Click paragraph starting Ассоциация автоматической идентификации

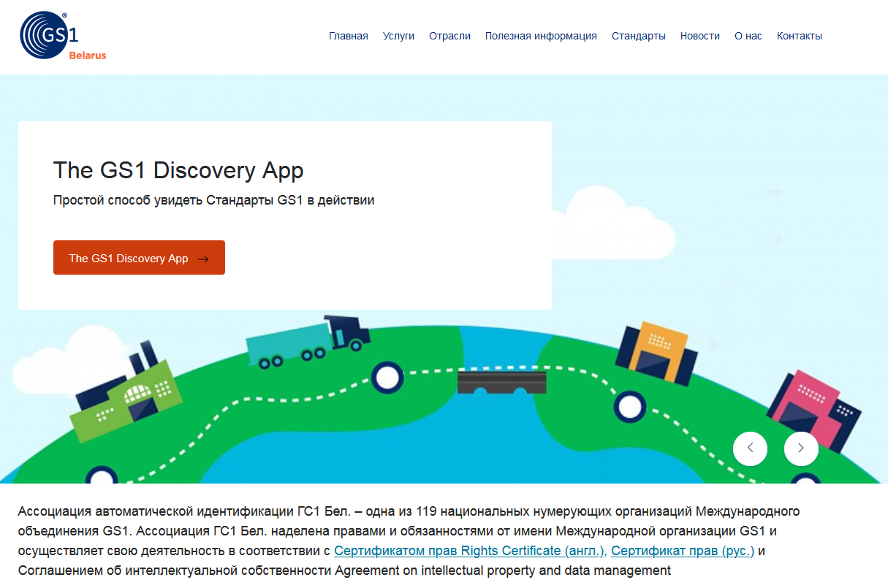[x=409, y=541]
